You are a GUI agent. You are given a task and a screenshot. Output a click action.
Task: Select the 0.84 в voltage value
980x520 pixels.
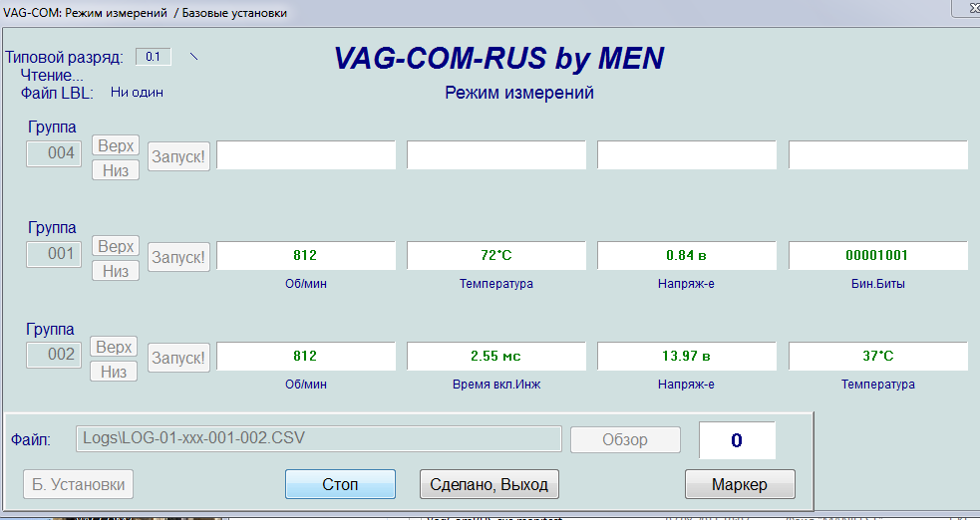coord(686,255)
